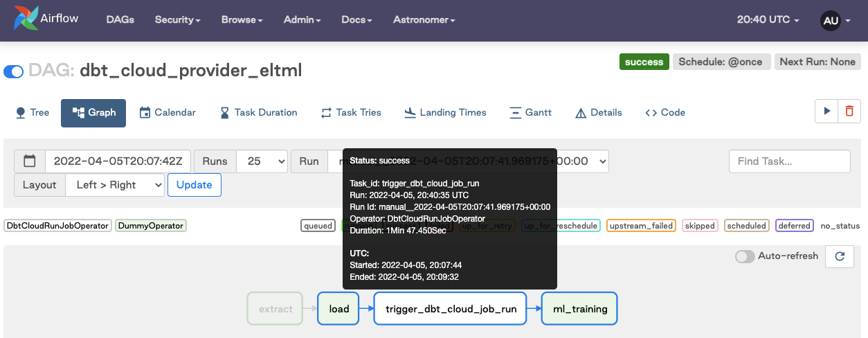
Task: Click the graph refresh icon button
Action: click(840, 256)
